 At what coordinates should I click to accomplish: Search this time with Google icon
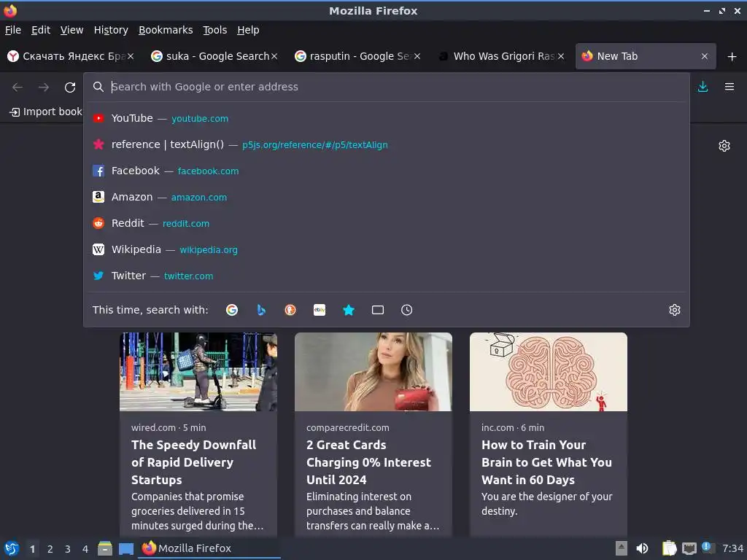coord(232,310)
